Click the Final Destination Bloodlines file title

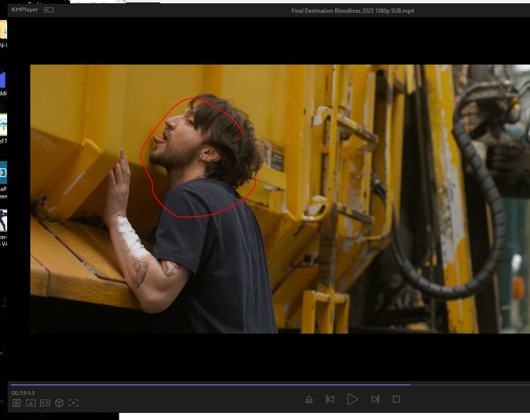tap(352, 11)
